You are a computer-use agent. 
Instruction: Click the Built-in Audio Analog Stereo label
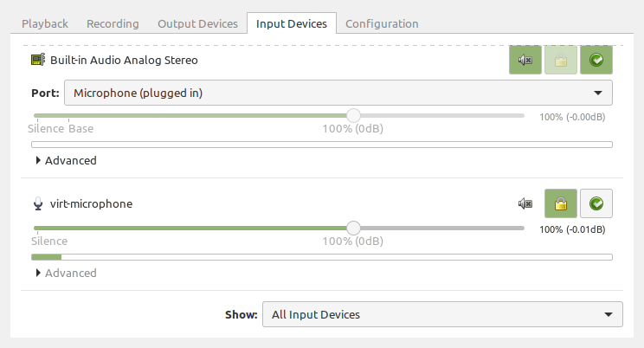pyautogui.click(x=123, y=61)
